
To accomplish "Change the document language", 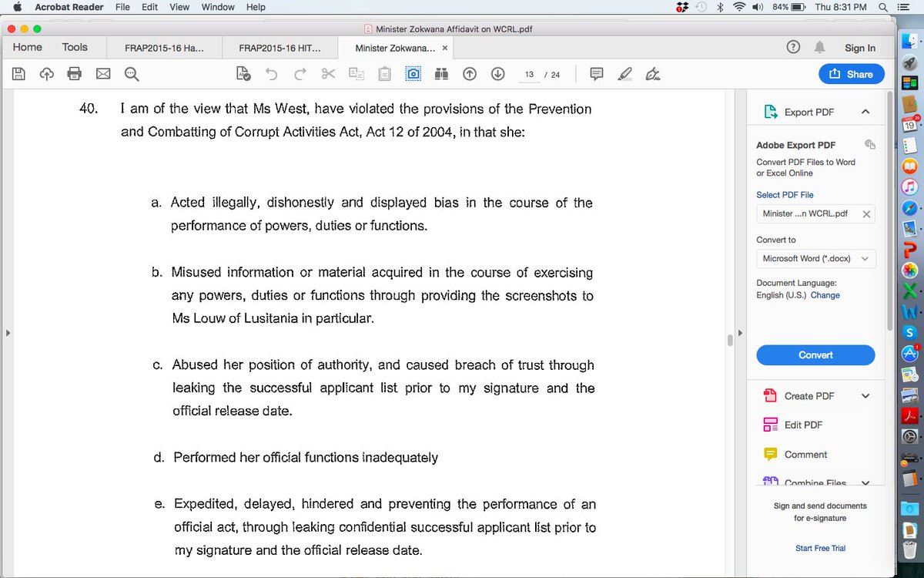I will click(x=825, y=295).
